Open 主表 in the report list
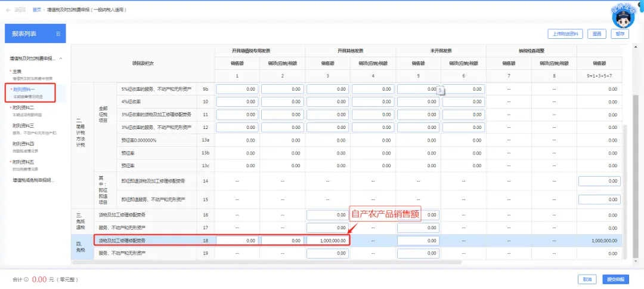 click(x=17, y=72)
